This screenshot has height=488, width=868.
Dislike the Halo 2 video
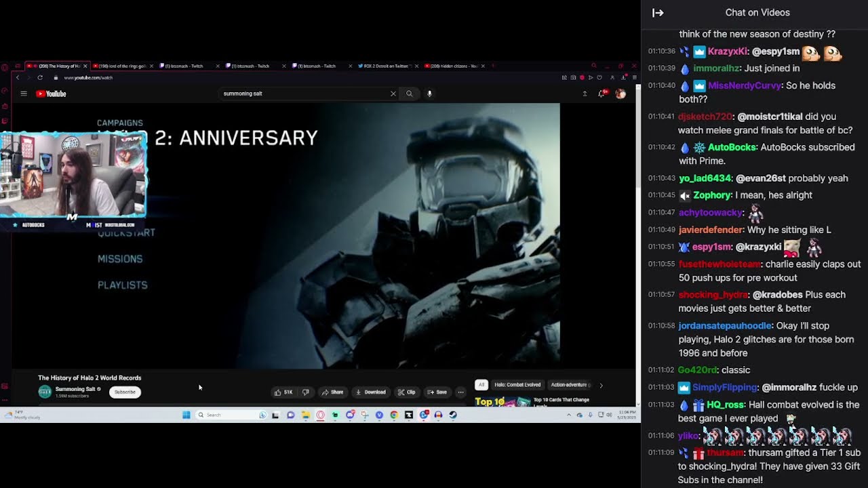coord(305,392)
